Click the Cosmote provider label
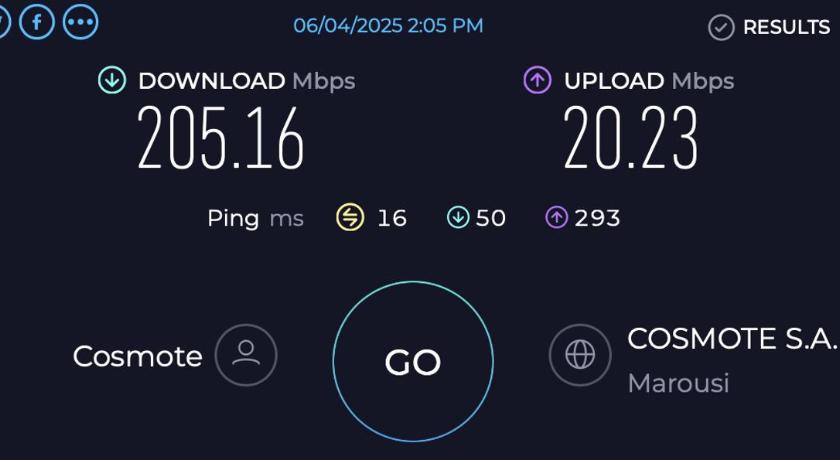The image size is (840, 460). coord(138,356)
